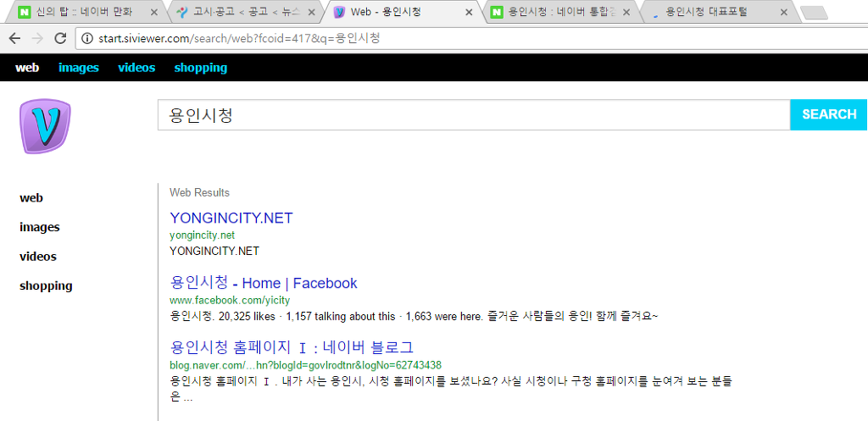Screen dimensions: 868x421
Task: Select 'images' in the black top bar
Action: [x=79, y=68]
